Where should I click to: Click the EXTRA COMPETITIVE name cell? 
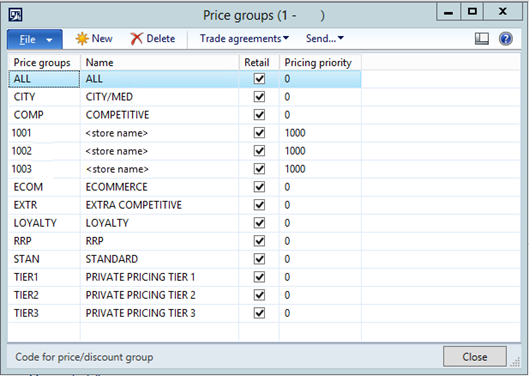160,205
